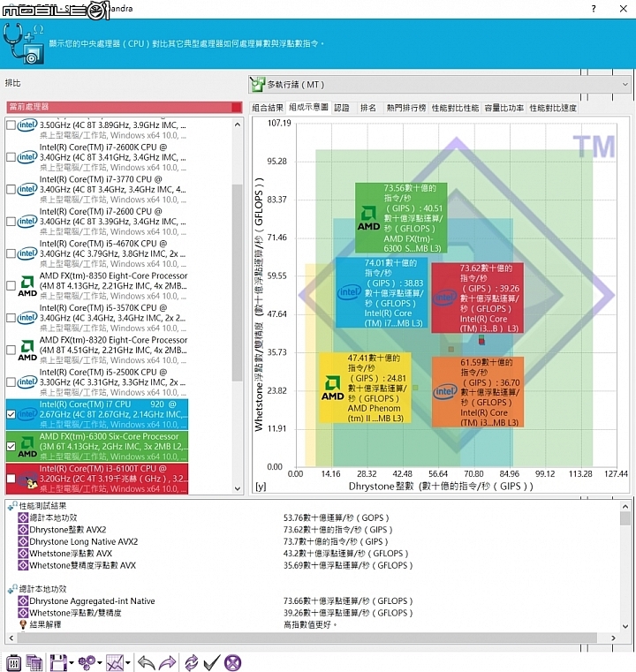Click the AMD logo in the yellow Phenom chart box
Image resolution: width=636 pixels, height=672 pixels.
coord(332,389)
